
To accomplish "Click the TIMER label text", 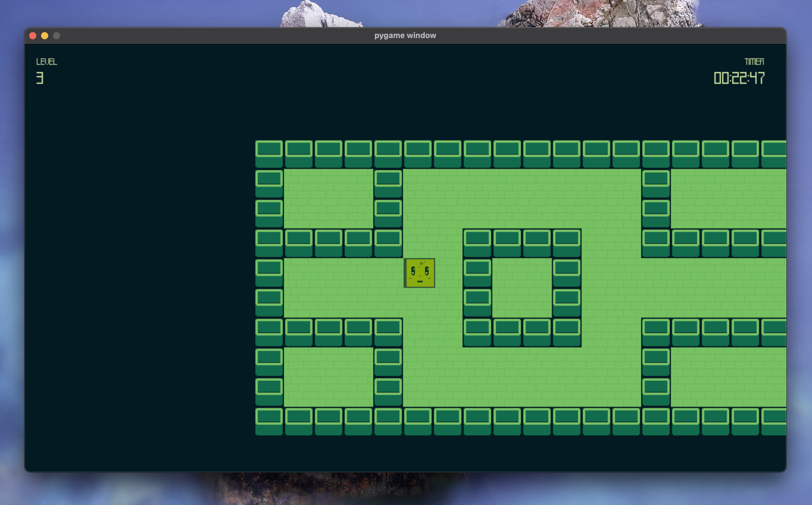I will click(754, 62).
